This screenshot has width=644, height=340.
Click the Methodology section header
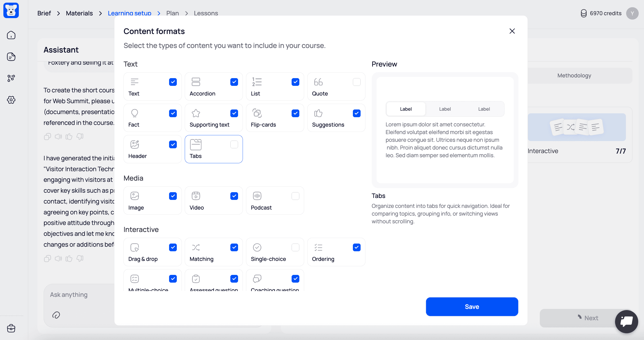(574, 75)
